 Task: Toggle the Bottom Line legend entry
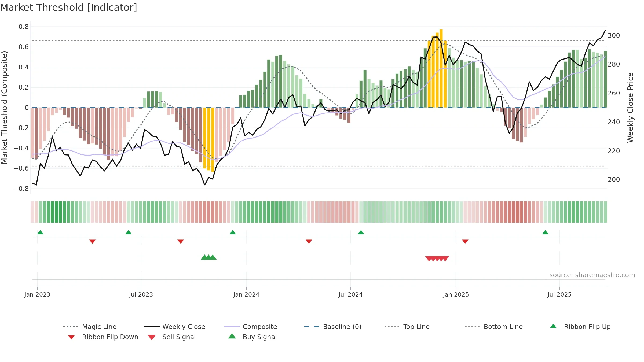[494, 327]
